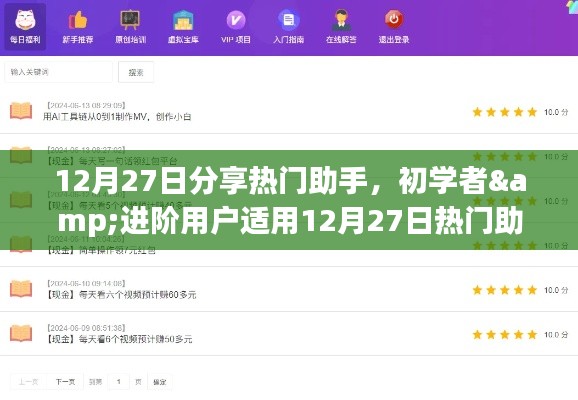Viewport: 578px width, 400px height.
Task: Open 原创培训 blackboard icon
Action: pyautogui.click(x=130, y=20)
